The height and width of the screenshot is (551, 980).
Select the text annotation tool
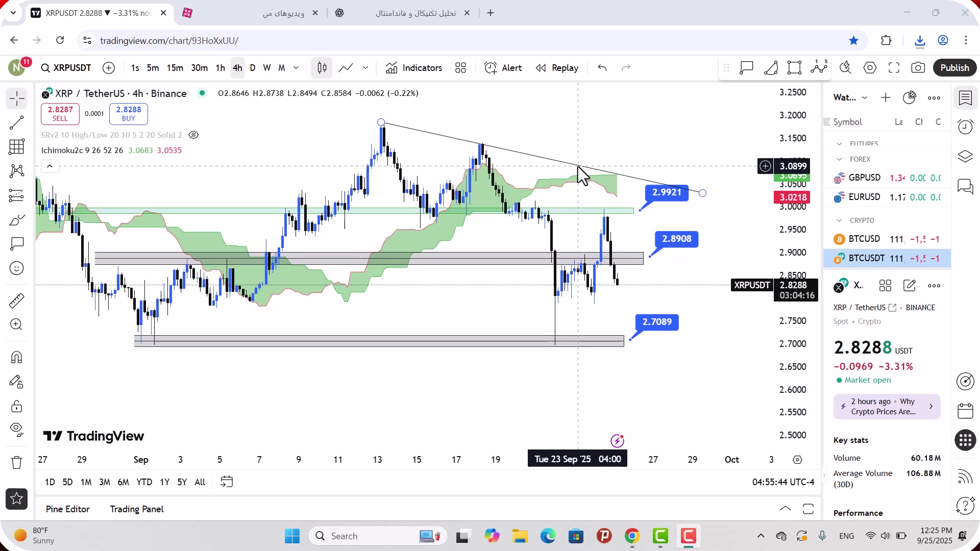16,244
